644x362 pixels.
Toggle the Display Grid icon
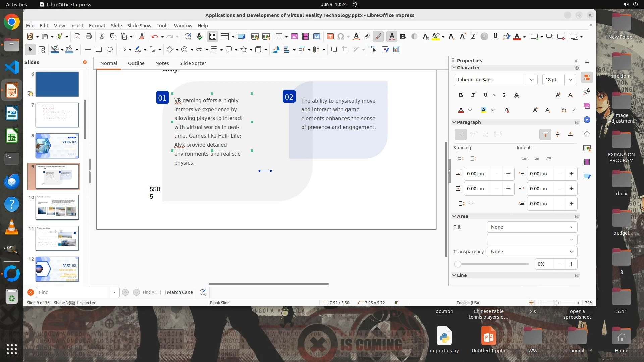213,37
